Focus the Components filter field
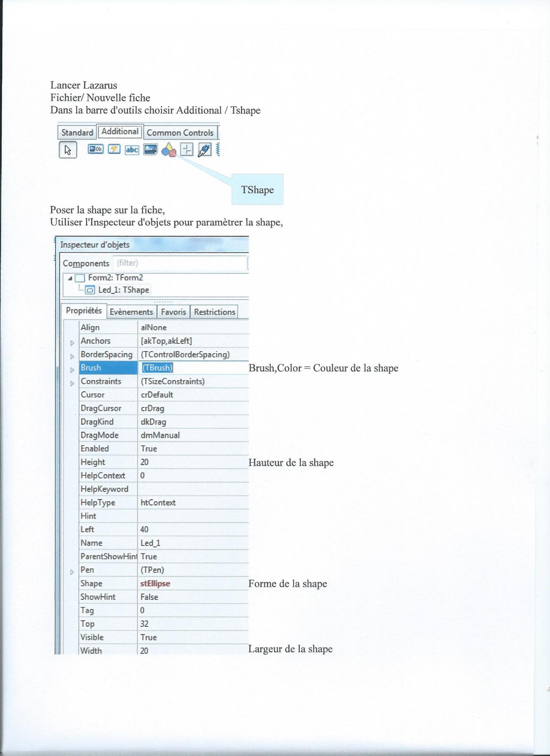Viewport: 550px width, 756px height. point(180,263)
